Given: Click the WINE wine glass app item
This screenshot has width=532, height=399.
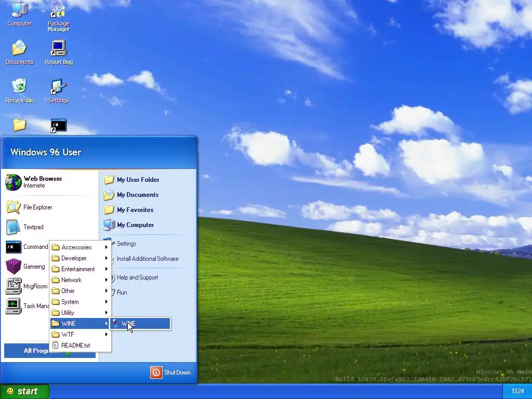Looking at the screenshot, I should click(140, 323).
